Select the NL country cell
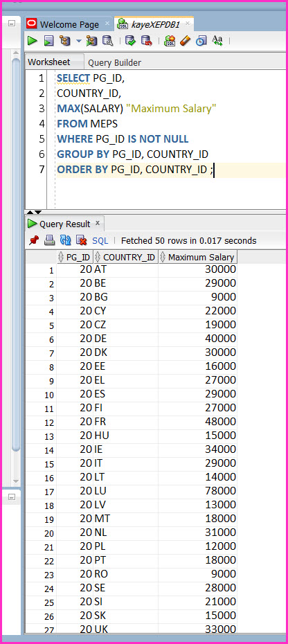This screenshot has width=288, height=644. 126,533
